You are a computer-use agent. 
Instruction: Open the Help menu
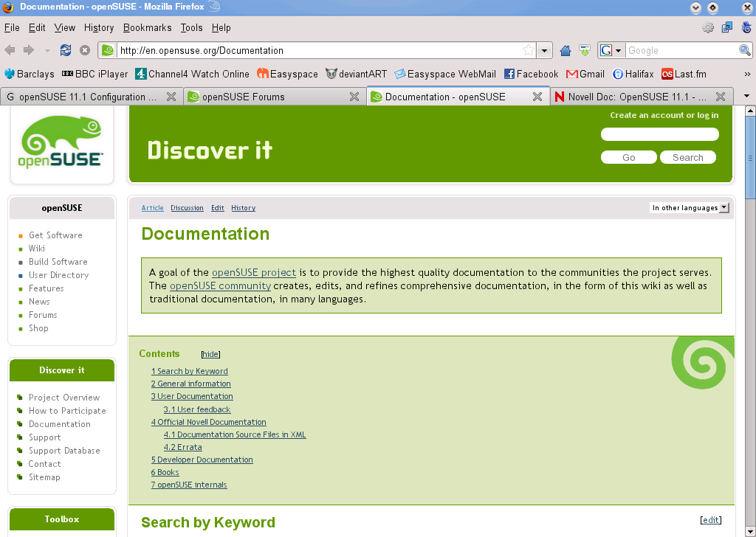coord(221,28)
